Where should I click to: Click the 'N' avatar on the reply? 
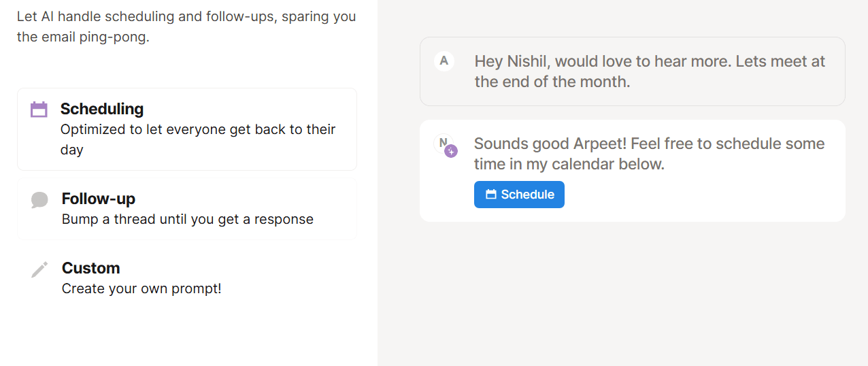click(x=443, y=143)
